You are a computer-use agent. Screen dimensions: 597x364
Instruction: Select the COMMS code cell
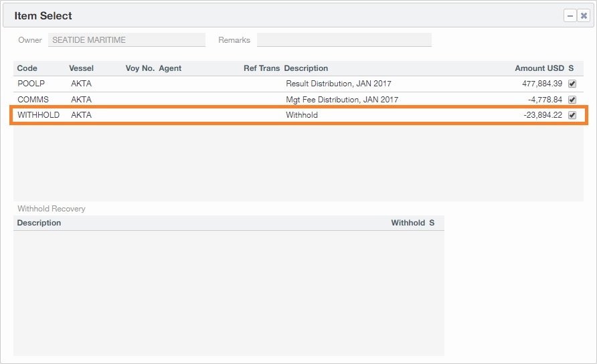click(x=32, y=99)
